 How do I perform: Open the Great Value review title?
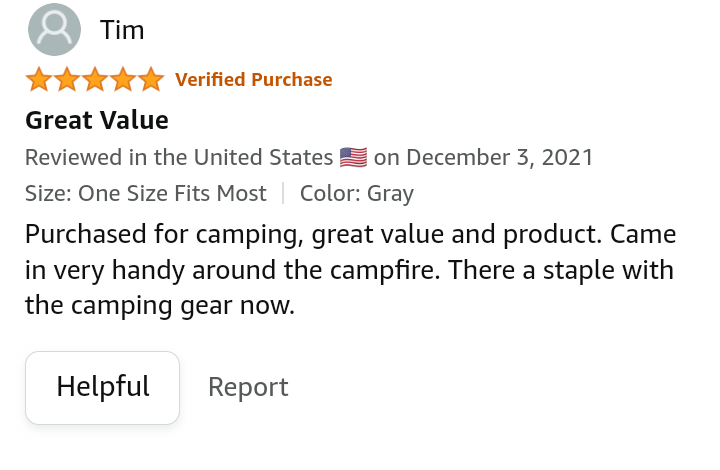pos(97,121)
